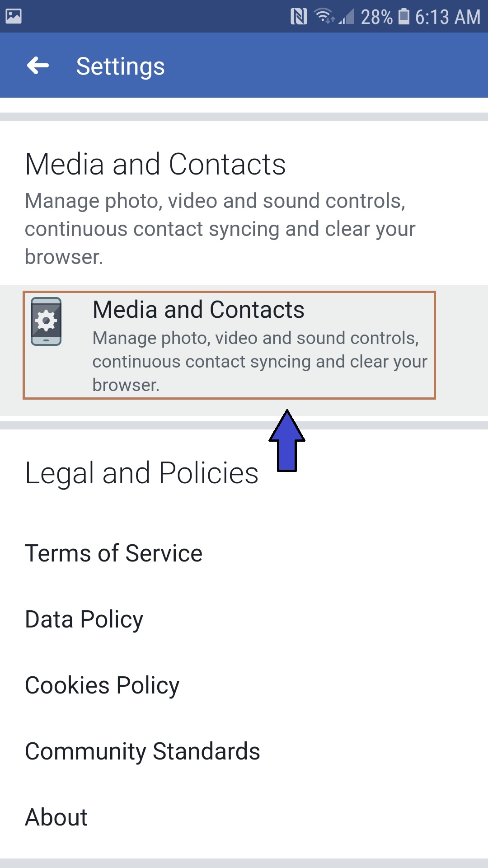Tap the notification image icon in status bar

point(13,16)
